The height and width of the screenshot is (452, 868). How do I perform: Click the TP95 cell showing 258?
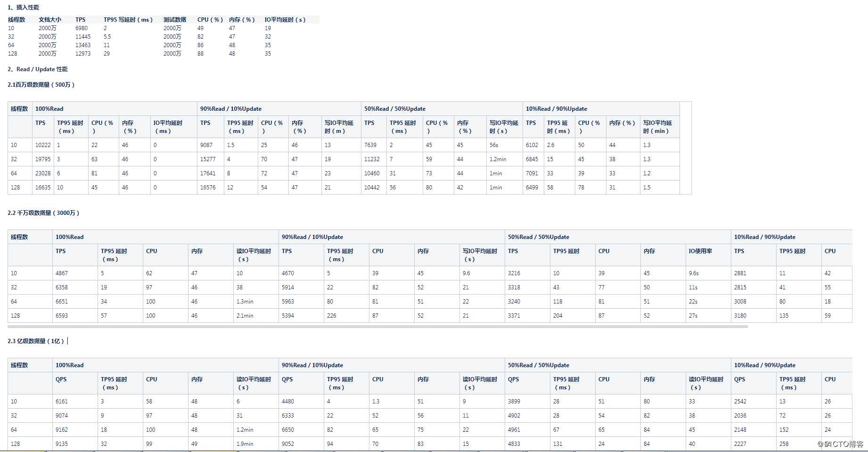784,444
